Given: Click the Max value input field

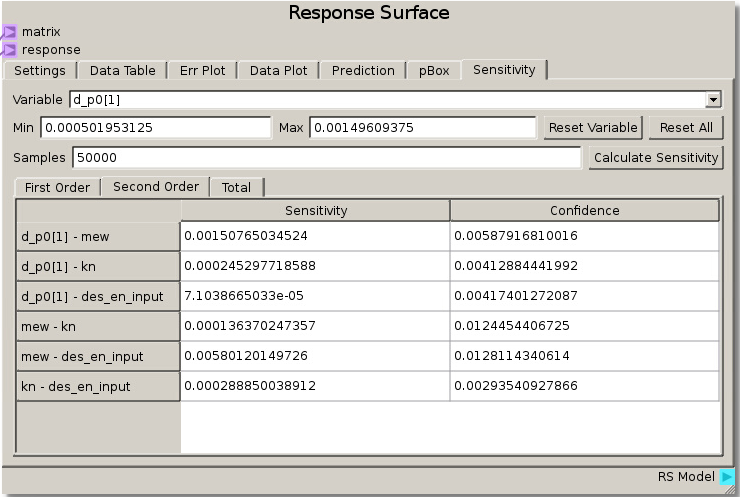Looking at the screenshot, I should pos(422,128).
